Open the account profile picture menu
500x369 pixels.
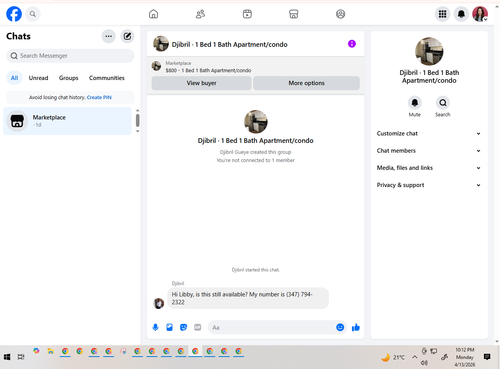(480, 14)
